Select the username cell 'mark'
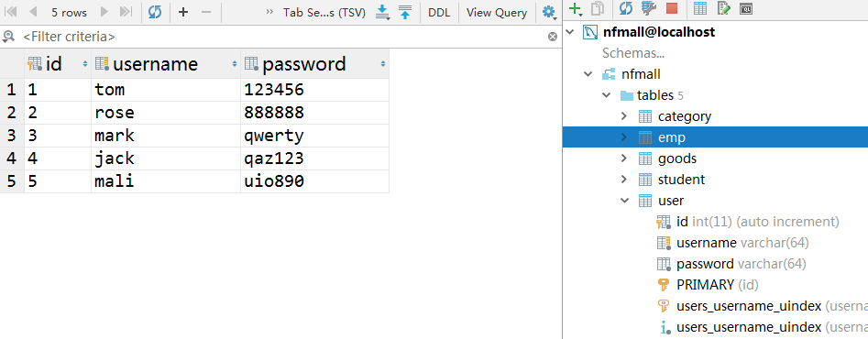 point(166,136)
